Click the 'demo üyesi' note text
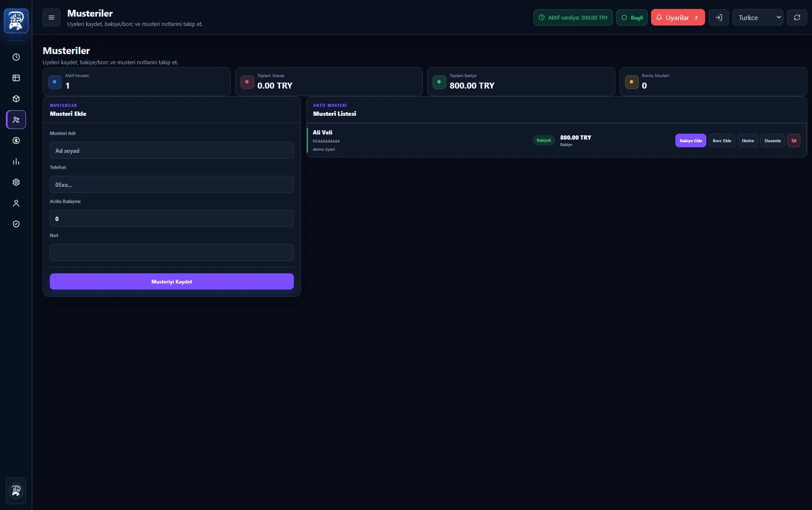The height and width of the screenshot is (510, 812). pos(324,149)
